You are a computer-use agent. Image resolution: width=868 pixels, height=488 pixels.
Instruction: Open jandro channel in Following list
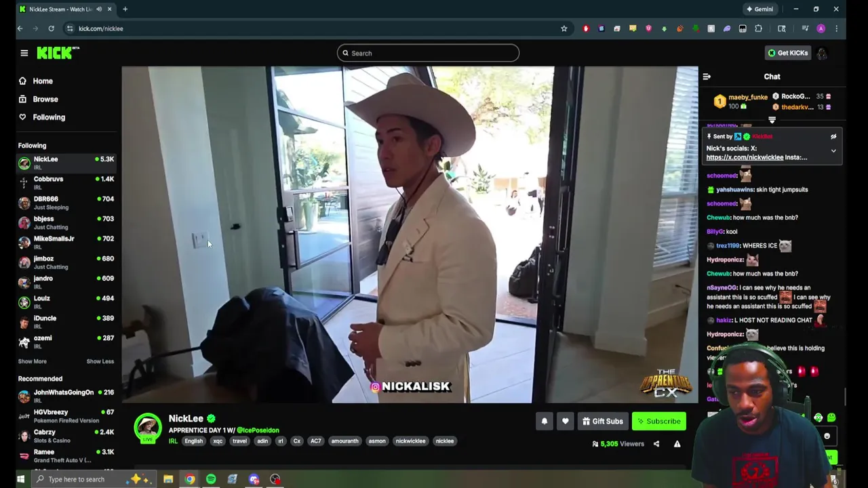(x=66, y=282)
